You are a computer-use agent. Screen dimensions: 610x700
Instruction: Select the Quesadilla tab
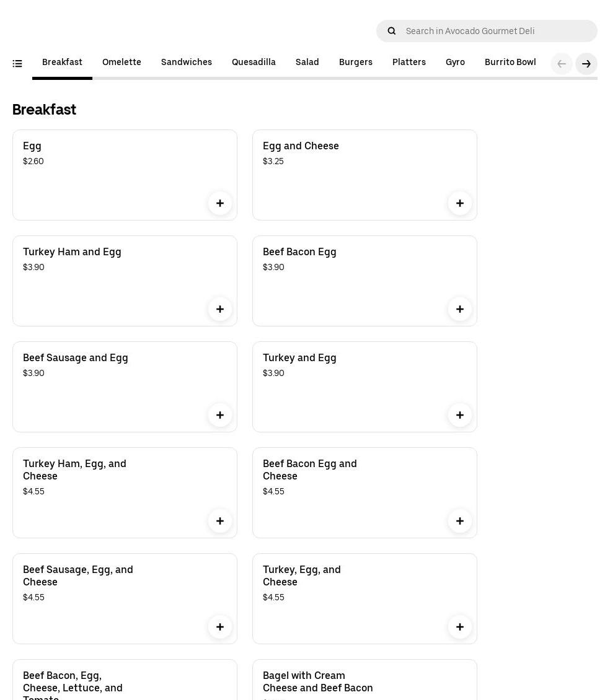point(254,62)
